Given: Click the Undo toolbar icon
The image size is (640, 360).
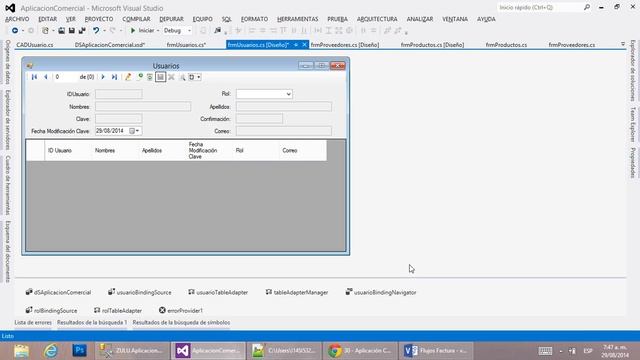Looking at the screenshot, I should 96,31.
